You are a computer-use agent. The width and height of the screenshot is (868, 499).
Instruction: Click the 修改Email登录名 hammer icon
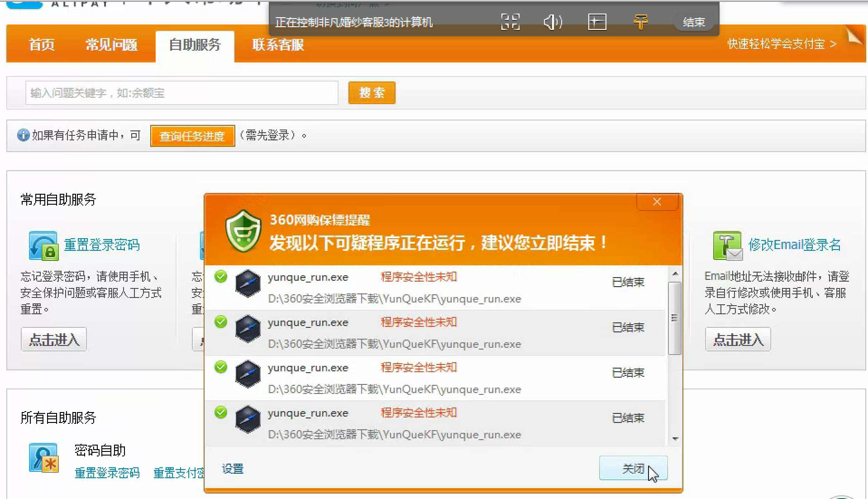(728, 245)
